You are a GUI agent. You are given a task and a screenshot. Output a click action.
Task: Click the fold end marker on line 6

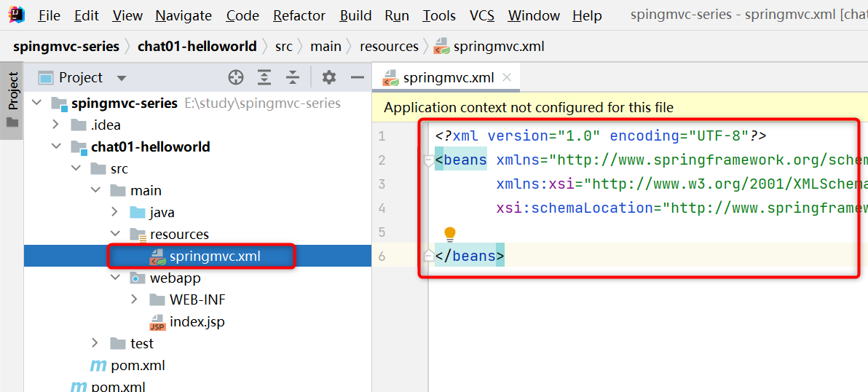point(428,255)
